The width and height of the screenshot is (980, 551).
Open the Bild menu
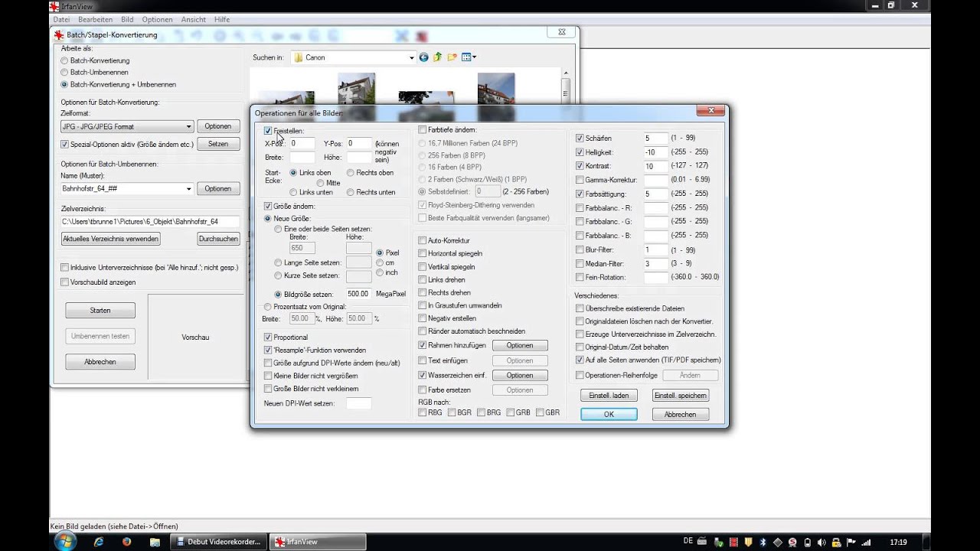pos(127,19)
